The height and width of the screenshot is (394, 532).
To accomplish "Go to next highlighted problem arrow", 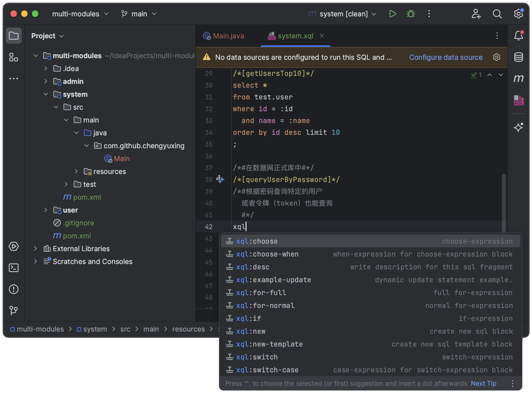I will click(x=501, y=75).
